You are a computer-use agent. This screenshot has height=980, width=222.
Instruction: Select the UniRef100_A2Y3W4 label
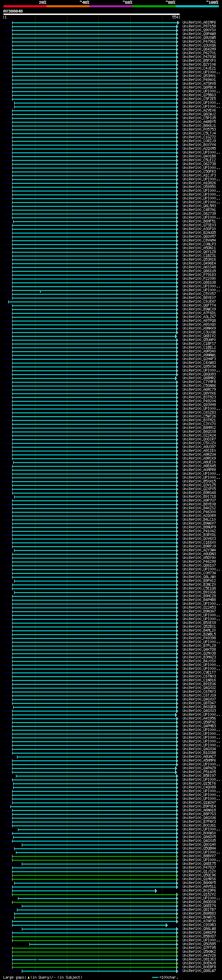[x=199, y=550]
